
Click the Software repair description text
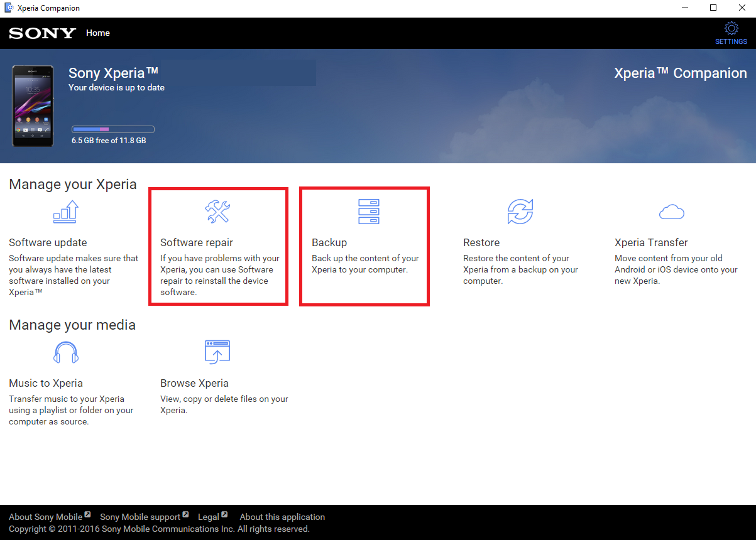[x=220, y=275]
